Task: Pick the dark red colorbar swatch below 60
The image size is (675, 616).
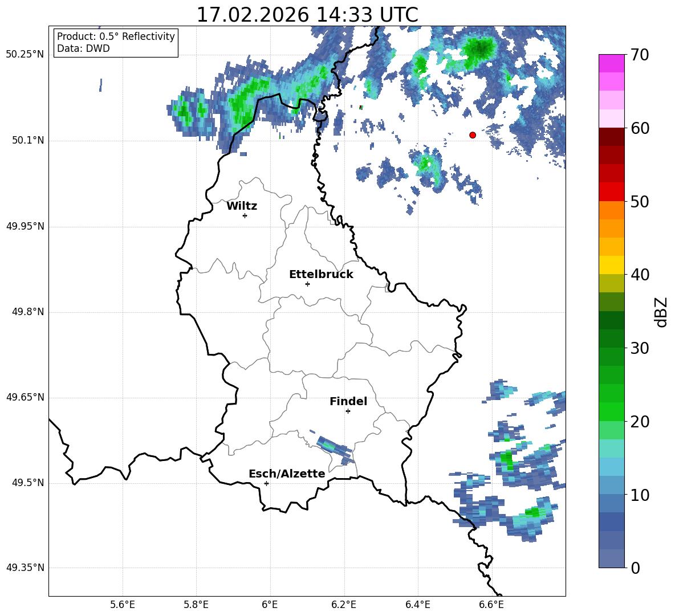Action: pos(611,137)
